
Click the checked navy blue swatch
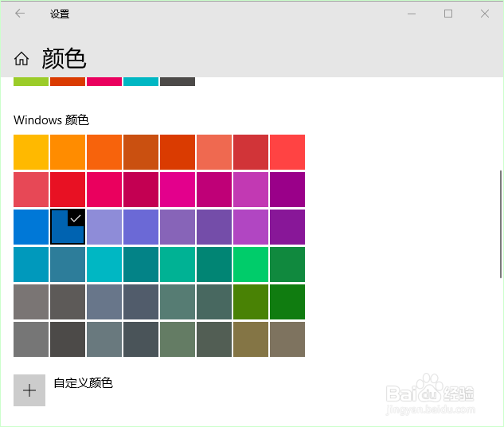coord(68,227)
